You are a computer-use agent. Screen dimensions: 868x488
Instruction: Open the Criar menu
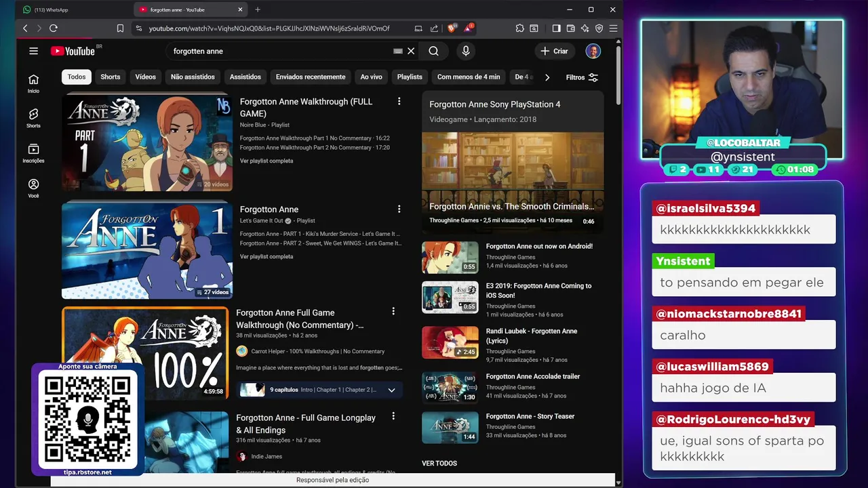[555, 51]
